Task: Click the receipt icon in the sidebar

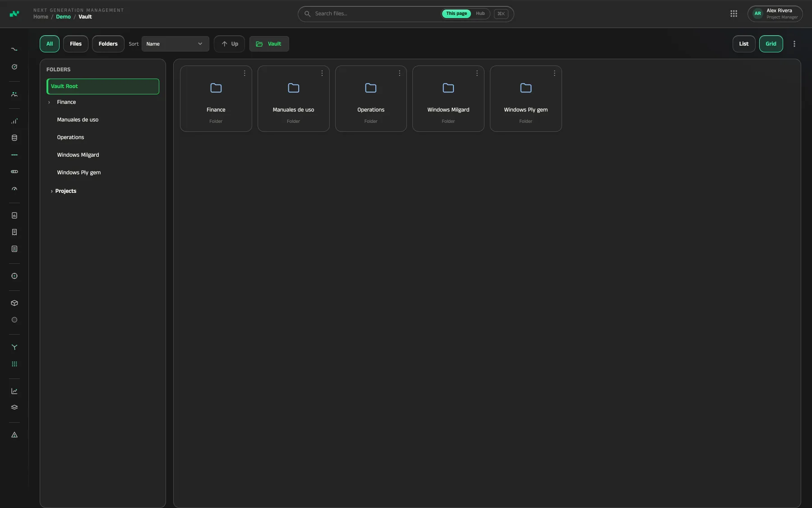Action: coord(14,232)
